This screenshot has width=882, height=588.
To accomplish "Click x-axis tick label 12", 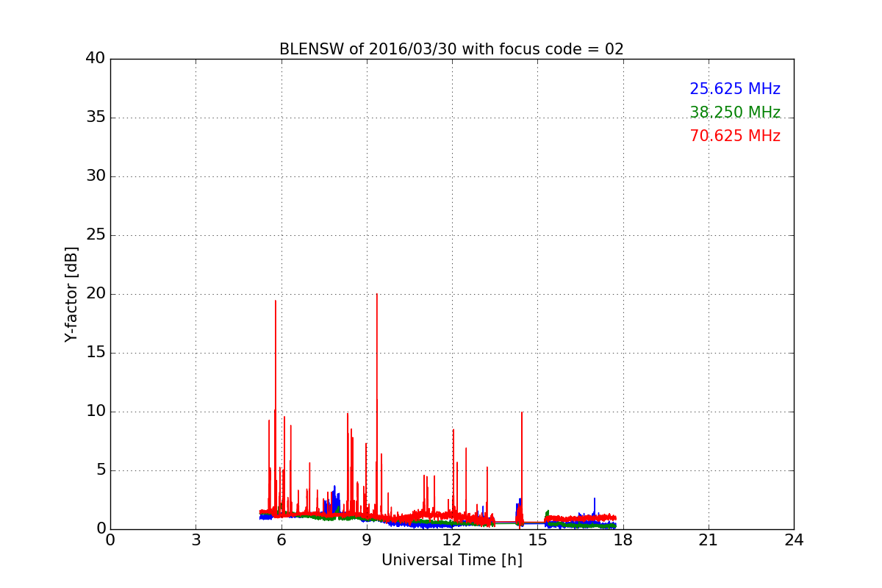I will click(x=452, y=540).
